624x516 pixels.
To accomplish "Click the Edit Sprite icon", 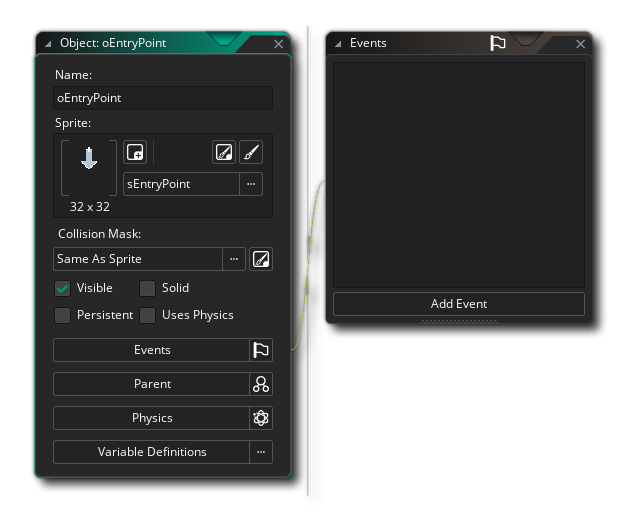I will [x=224, y=152].
